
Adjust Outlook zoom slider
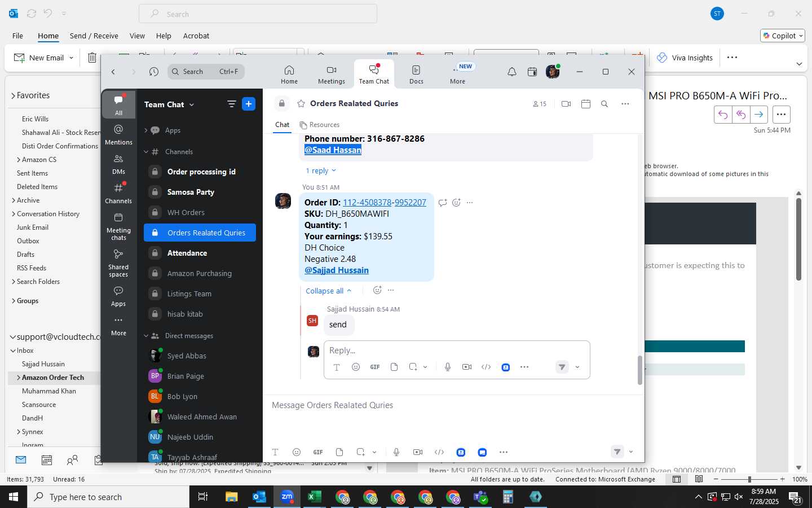749,479
